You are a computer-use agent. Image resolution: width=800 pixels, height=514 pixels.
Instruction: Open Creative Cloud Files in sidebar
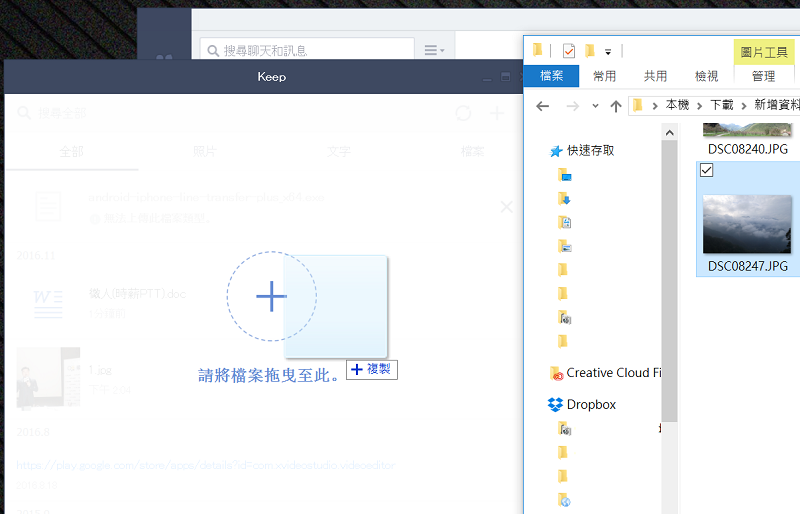pyautogui.click(x=613, y=373)
